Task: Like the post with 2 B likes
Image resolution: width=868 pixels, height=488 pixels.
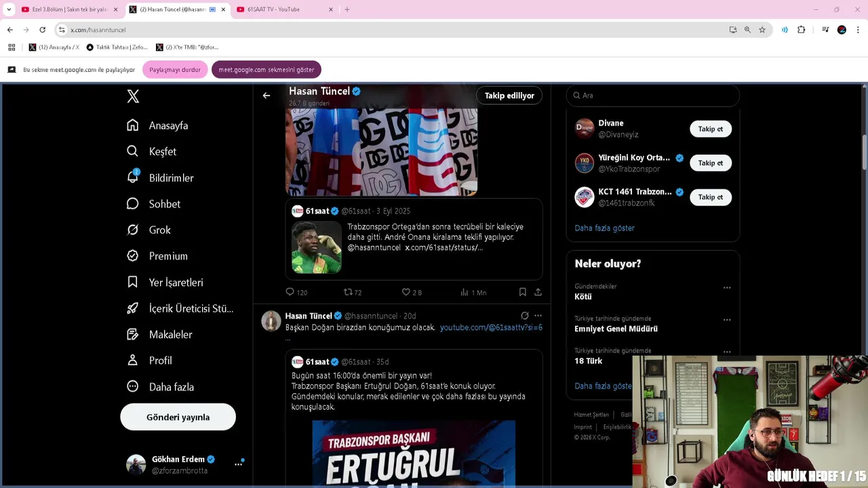Action: (412, 292)
